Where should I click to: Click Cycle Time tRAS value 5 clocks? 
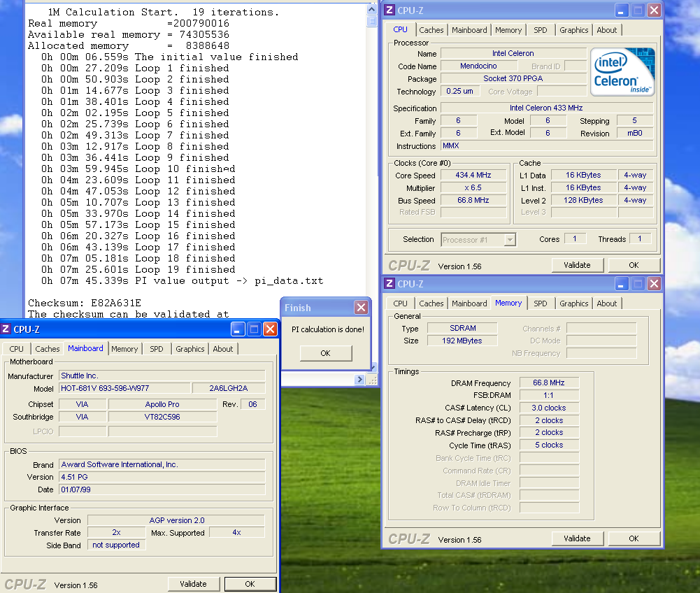tap(549, 445)
